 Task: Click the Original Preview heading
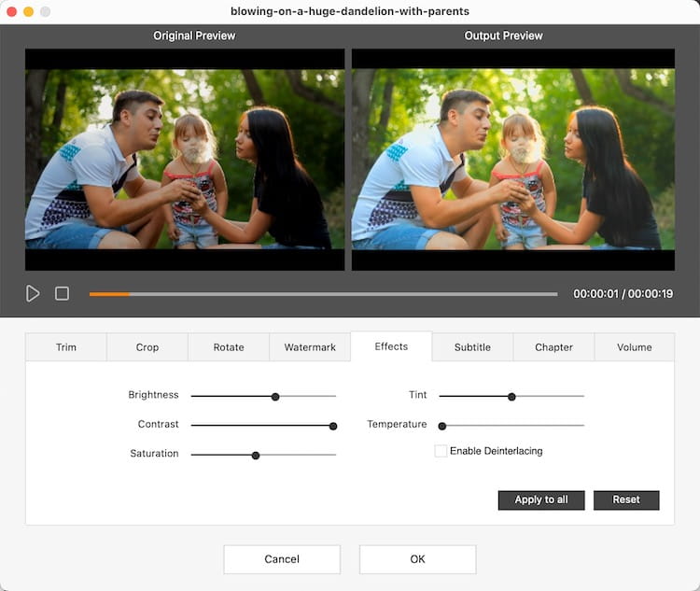[x=194, y=35]
